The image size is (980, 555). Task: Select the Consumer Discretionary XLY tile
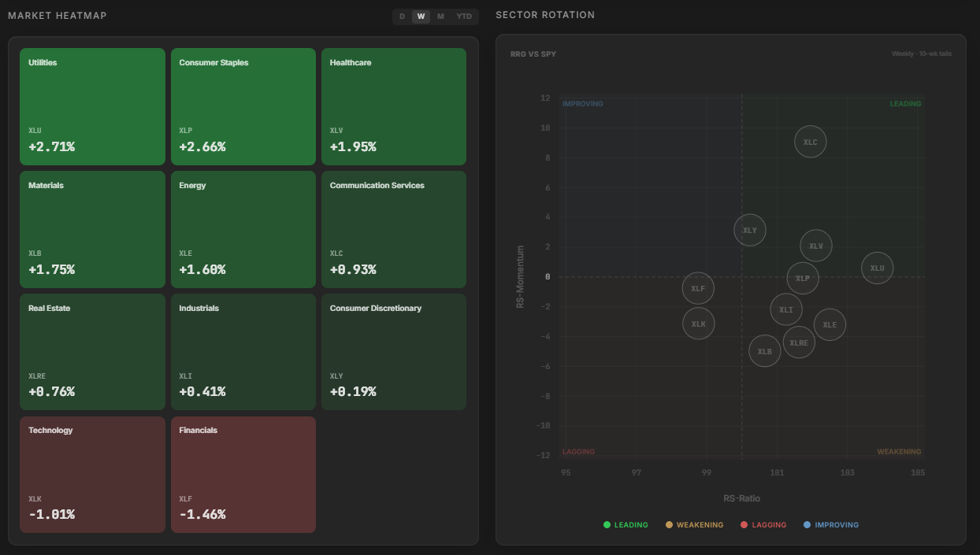394,352
